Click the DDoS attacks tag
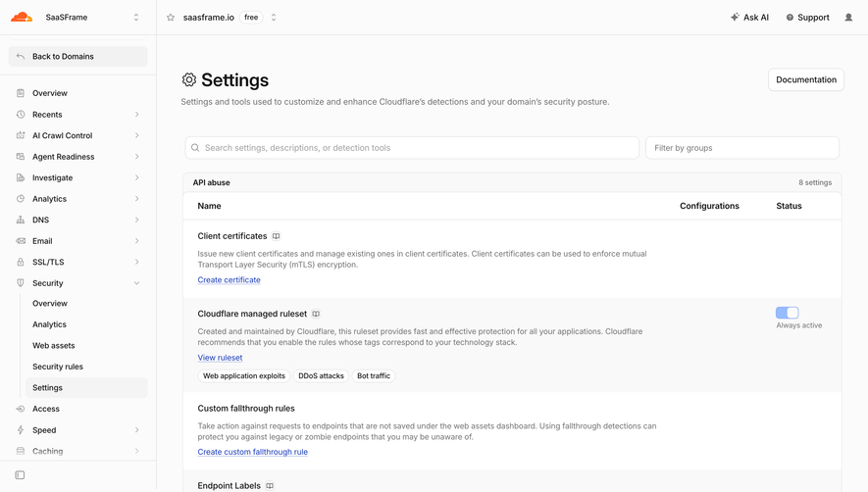This screenshot has height=492, width=868. pyautogui.click(x=321, y=375)
